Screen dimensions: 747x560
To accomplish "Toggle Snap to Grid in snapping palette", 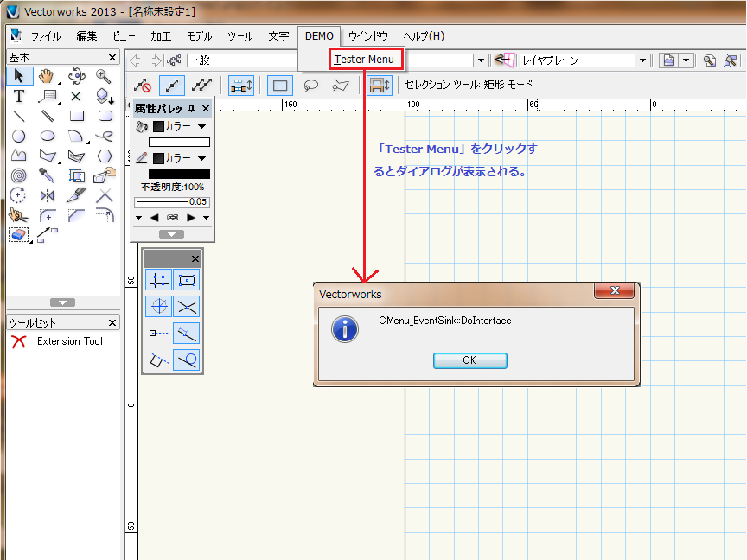I will 158,280.
